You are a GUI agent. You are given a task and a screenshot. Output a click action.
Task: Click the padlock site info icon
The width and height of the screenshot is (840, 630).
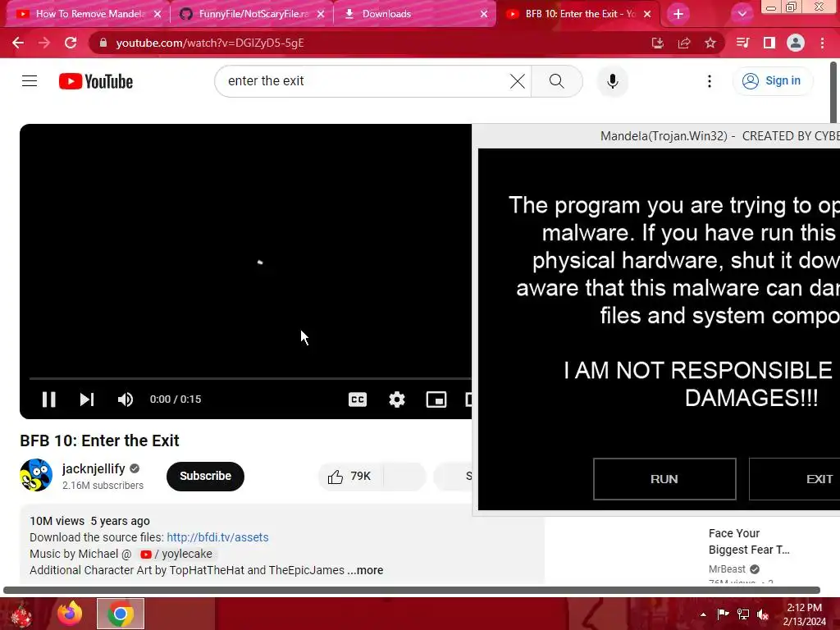click(x=103, y=43)
